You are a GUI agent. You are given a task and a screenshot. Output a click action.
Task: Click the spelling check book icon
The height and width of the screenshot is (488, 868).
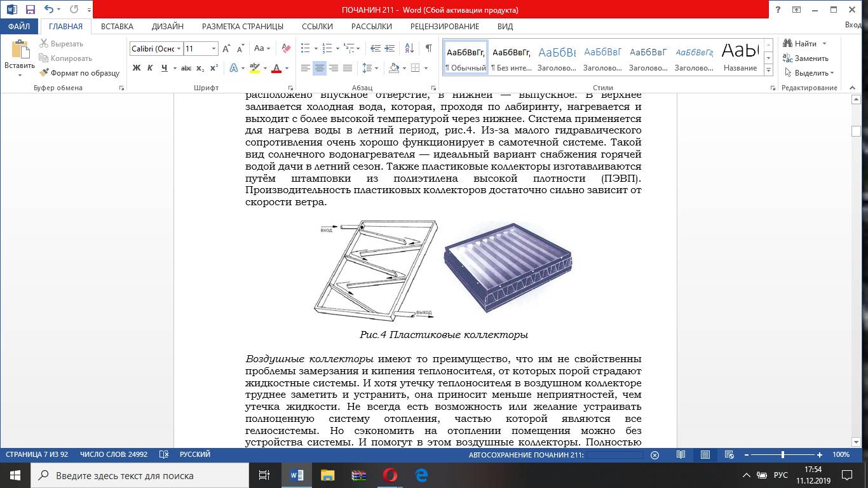(164, 454)
